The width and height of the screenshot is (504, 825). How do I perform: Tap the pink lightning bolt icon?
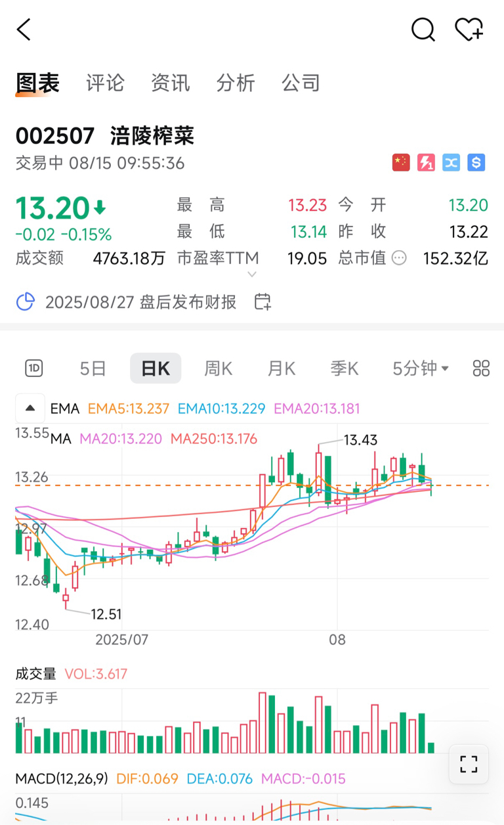(426, 162)
